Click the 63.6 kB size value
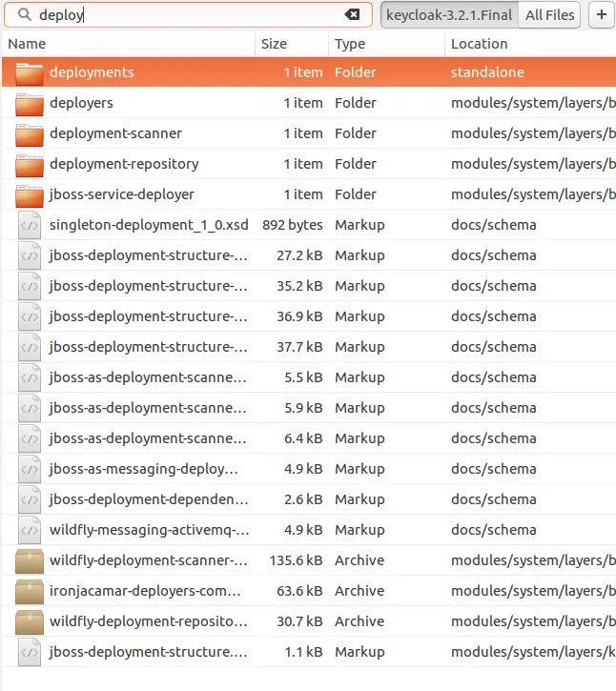Image resolution: width=616 pixels, height=691 pixels. point(299,591)
